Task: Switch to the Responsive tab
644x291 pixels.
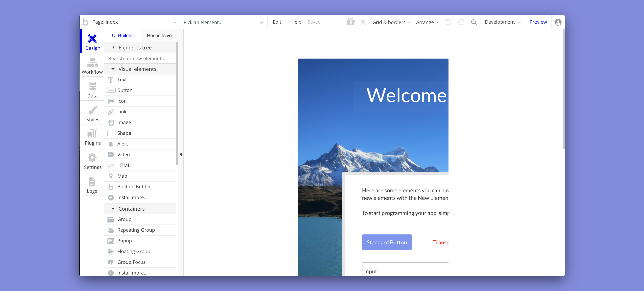Action: 159,36
